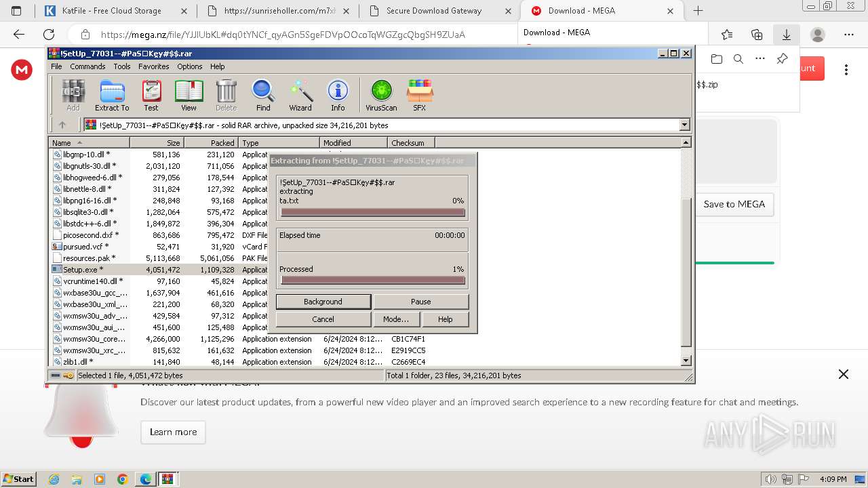Click the key icon in WinRAR status bar
Screen dimensions: 868x488
68,375
